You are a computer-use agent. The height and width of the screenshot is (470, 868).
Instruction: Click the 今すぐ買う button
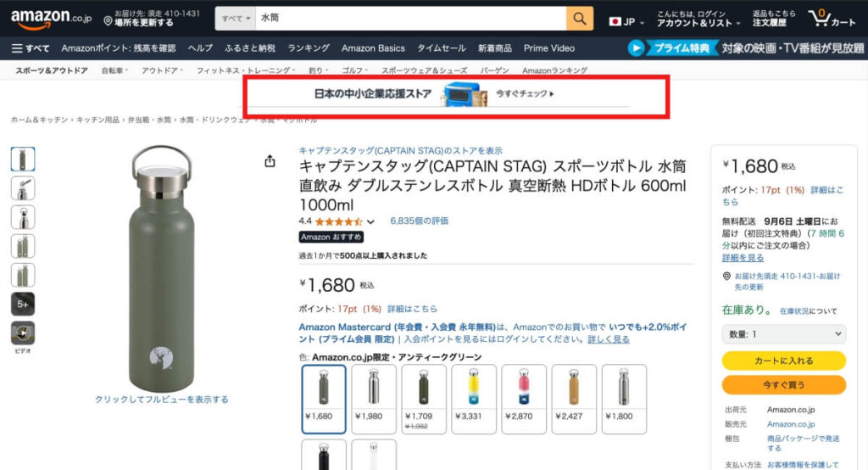coord(783,384)
